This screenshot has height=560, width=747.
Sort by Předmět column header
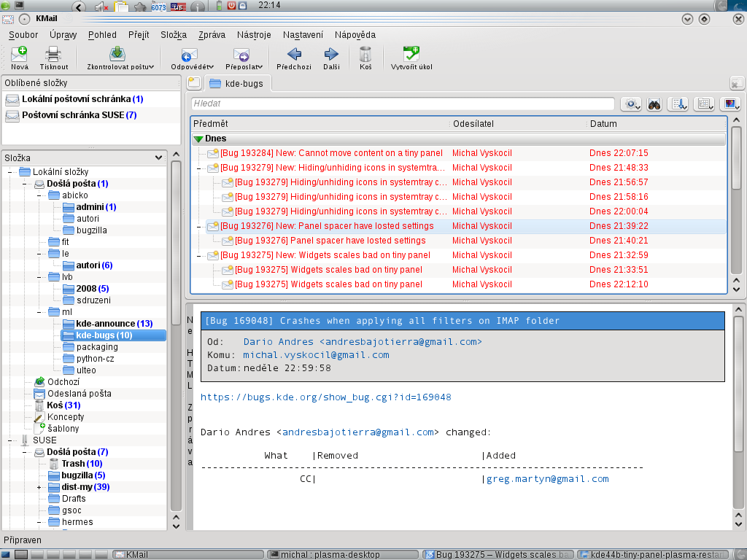320,124
